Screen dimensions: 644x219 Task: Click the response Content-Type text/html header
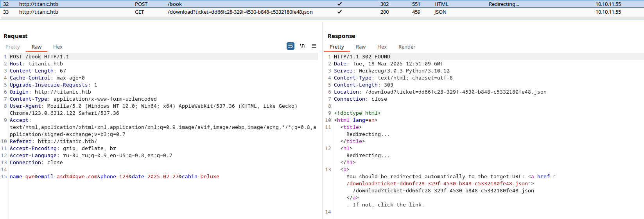[x=393, y=78]
